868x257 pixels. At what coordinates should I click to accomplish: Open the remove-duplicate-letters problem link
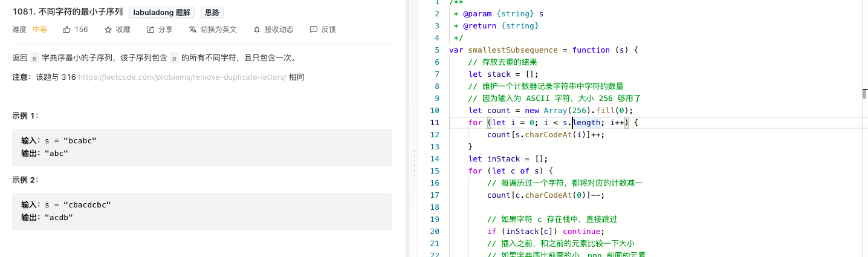coord(182,77)
